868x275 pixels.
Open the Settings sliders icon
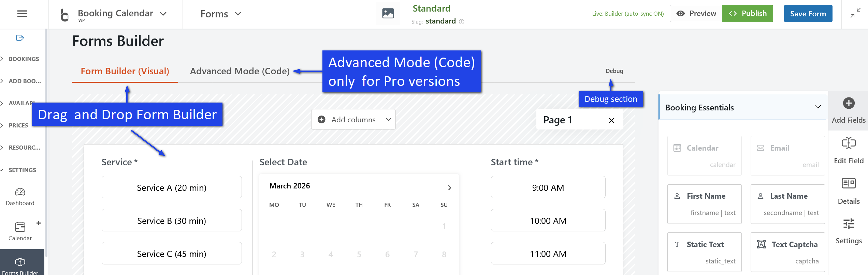pyautogui.click(x=849, y=224)
